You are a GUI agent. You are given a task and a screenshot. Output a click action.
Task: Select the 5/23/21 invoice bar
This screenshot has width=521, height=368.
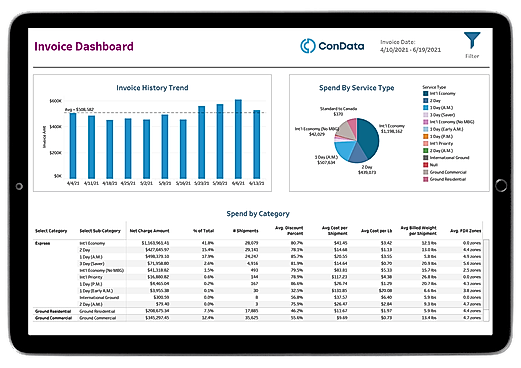click(201, 142)
